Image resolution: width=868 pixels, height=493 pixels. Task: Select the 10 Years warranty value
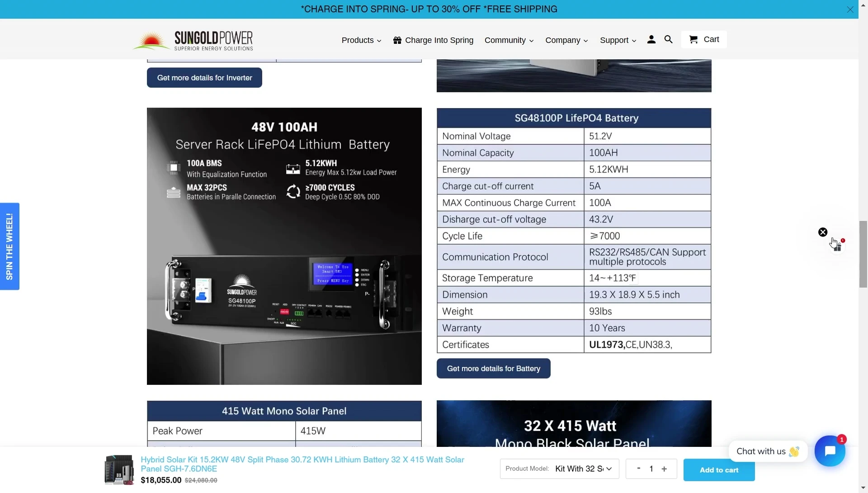[x=607, y=328]
